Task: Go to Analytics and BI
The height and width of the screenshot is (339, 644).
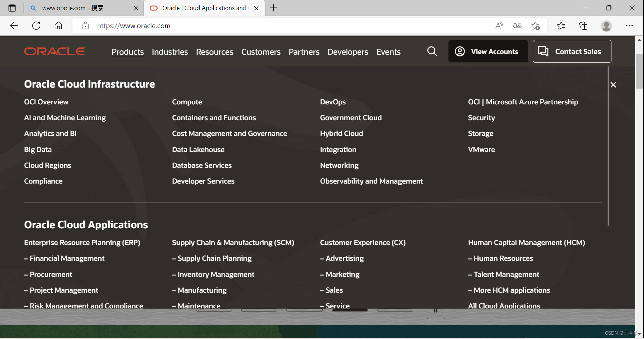Action: point(50,134)
